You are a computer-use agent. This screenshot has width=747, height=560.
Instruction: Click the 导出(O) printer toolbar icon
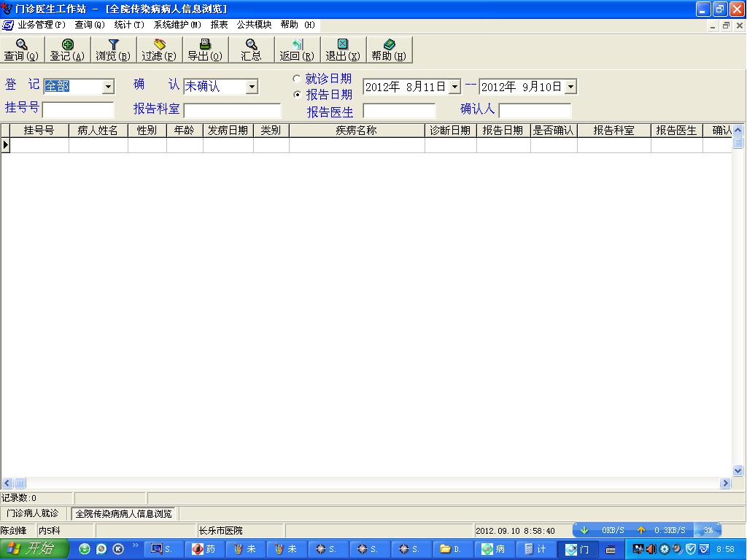coord(205,50)
